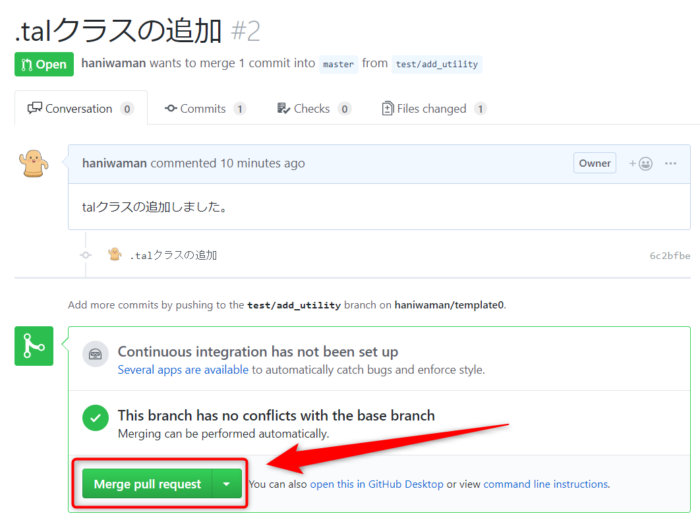Click the haniwaman avatar beside the comment
Screen dimensions: 700x522
[x=33, y=163]
